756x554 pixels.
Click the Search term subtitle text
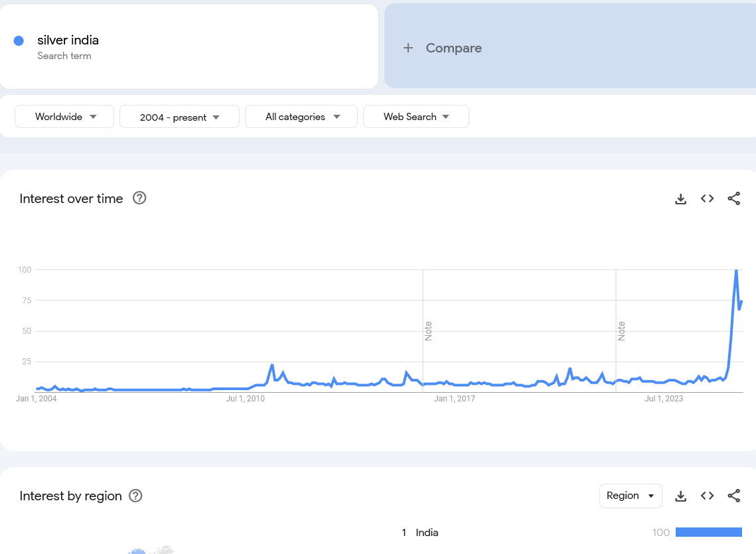tap(64, 56)
